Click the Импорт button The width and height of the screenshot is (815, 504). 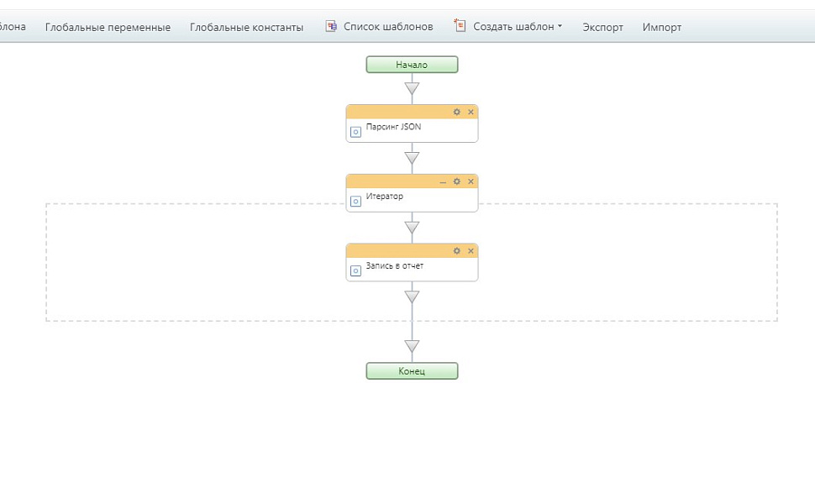661,27
